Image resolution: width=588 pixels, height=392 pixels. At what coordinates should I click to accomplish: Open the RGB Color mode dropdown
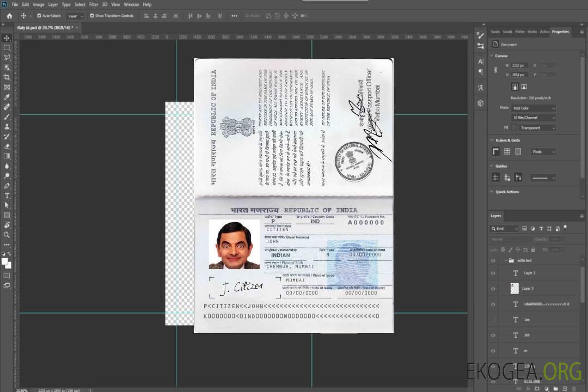pyautogui.click(x=534, y=108)
